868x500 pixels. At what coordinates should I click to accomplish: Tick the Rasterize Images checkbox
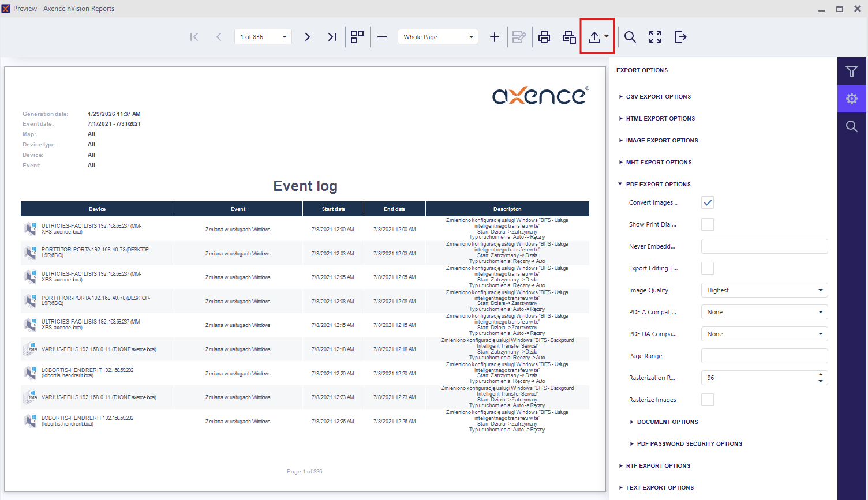tap(708, 400)
